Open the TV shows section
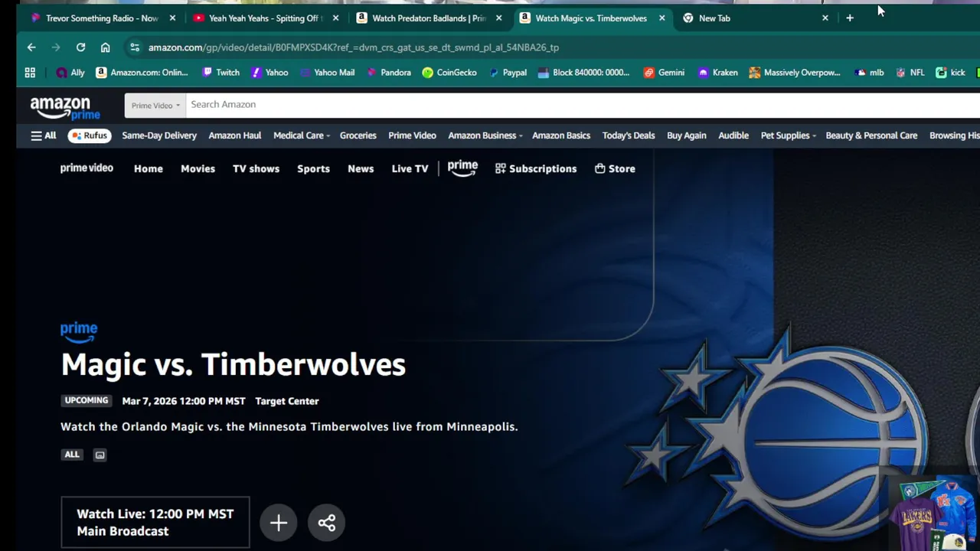Image resolution: width=980 pixels, height=551 pixels. tap(256, 168)
